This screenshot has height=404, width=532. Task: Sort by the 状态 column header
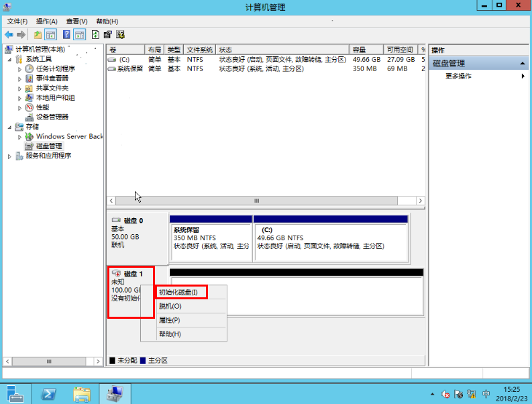282,50
